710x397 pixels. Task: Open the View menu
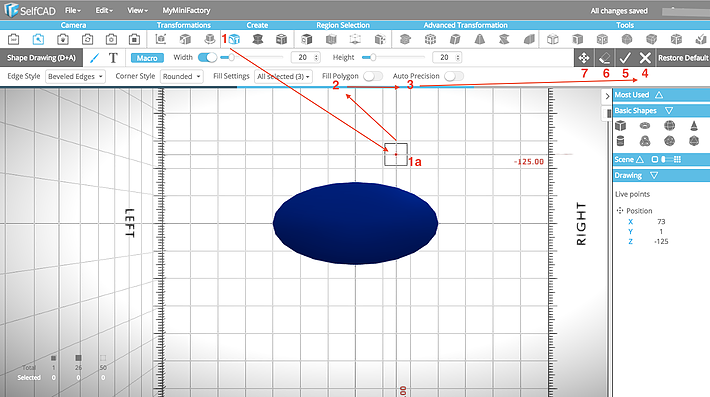point(137,10)
